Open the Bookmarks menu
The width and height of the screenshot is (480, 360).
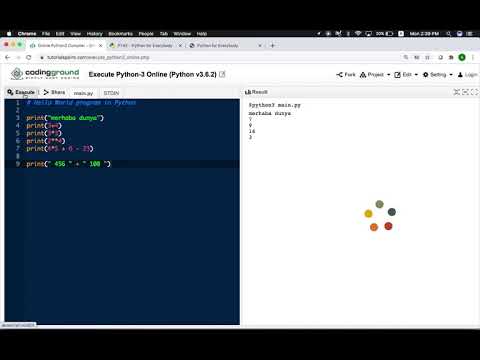pos(120,34)
